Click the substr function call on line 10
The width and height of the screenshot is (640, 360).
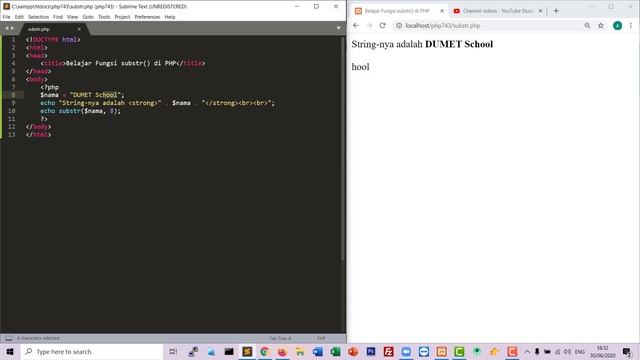point(69,111)
